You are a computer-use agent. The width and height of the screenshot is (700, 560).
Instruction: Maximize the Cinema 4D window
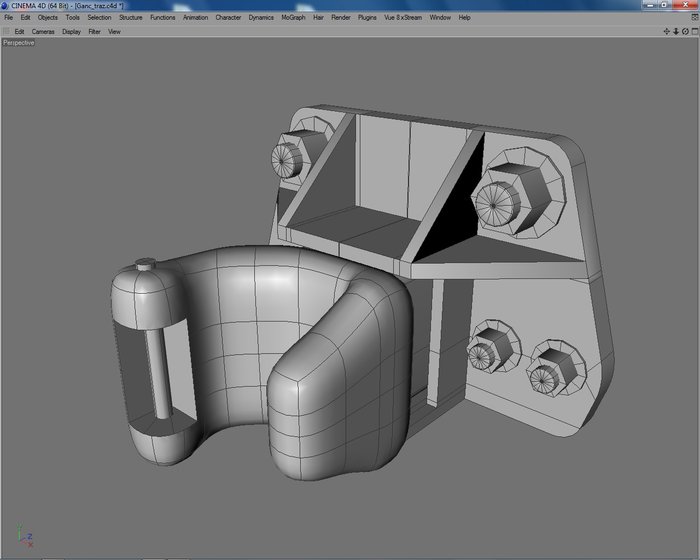coord(664,5)
